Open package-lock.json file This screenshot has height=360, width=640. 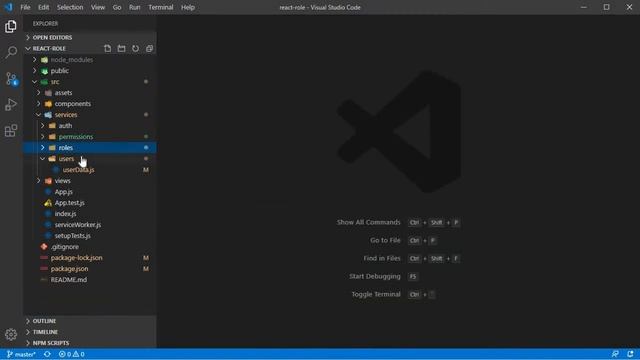coord(90,258)
